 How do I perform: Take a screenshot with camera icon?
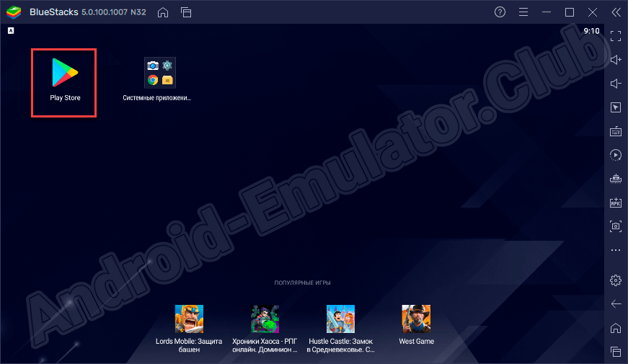(616, 226)
